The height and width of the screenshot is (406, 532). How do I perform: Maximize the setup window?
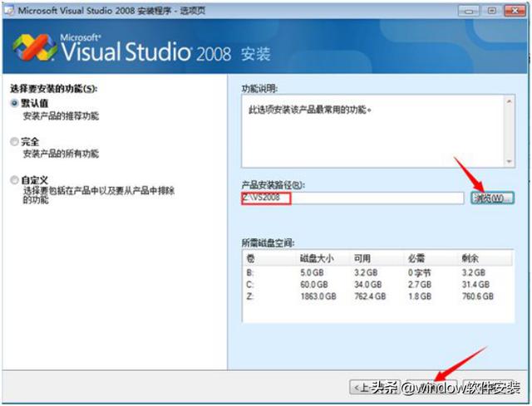click(491, 11)
